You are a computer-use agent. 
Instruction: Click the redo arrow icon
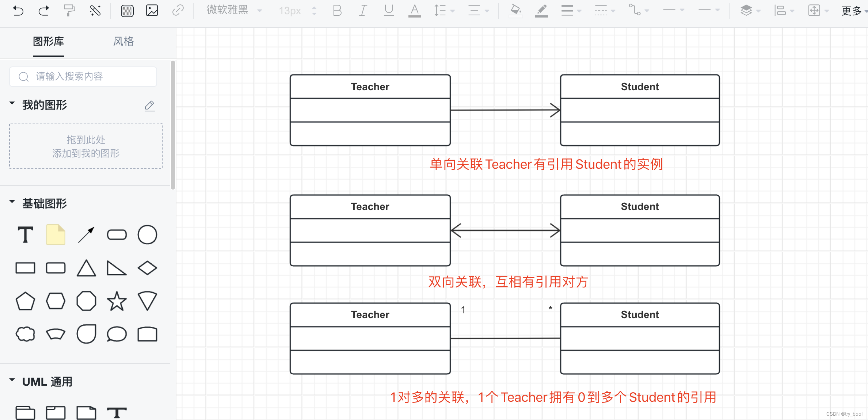click(x=44, y=11)
